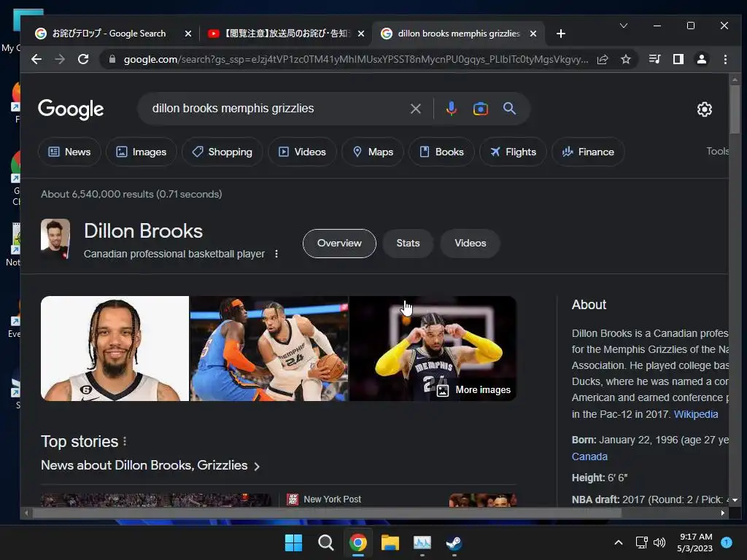Go to Google homepage via logo
Screen dimensions: 747x560
pyautogui.click(x=71, y=109)
